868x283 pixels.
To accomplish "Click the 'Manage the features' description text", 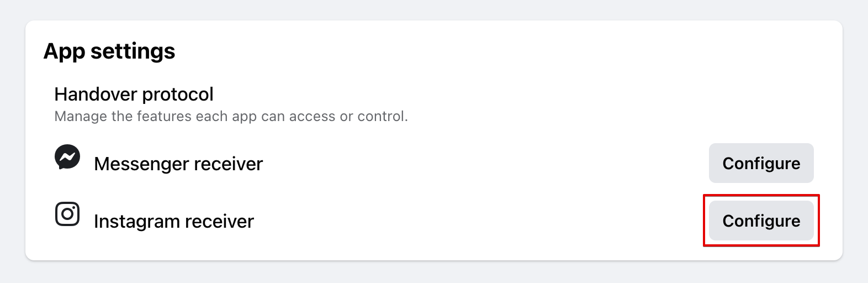I will click(231, 117).
